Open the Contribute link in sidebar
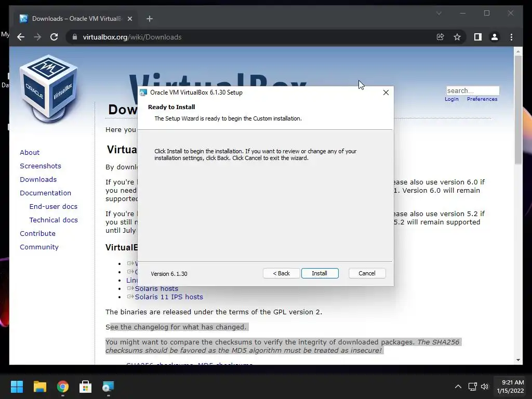 (x=37, y=233)
